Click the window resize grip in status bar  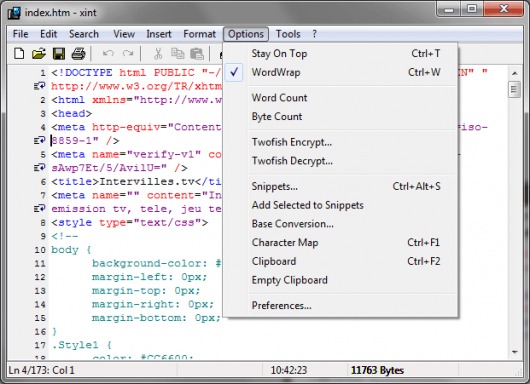(x=519, y=372)
